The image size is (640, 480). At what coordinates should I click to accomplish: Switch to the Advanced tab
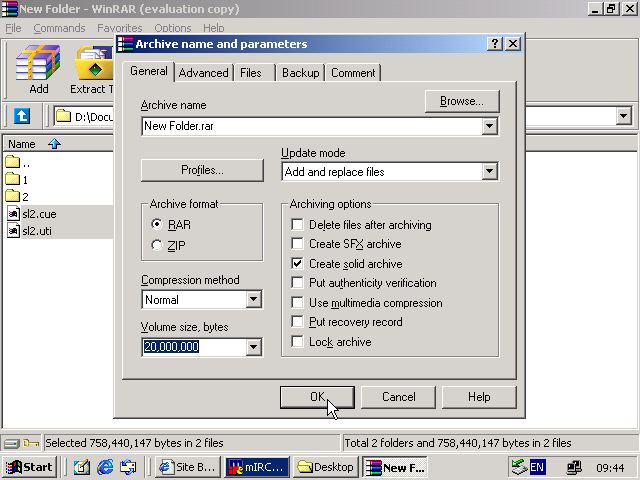pos(203,73)
